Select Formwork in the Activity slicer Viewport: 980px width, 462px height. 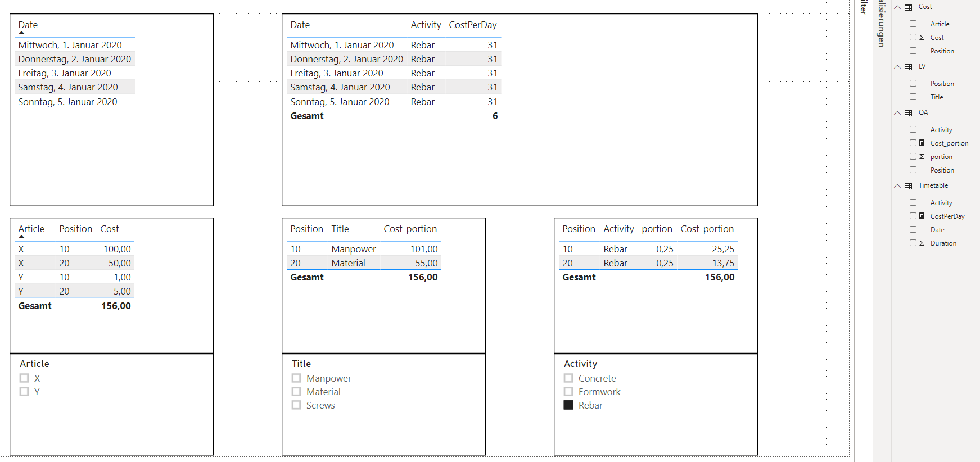(x=568, y=392)
